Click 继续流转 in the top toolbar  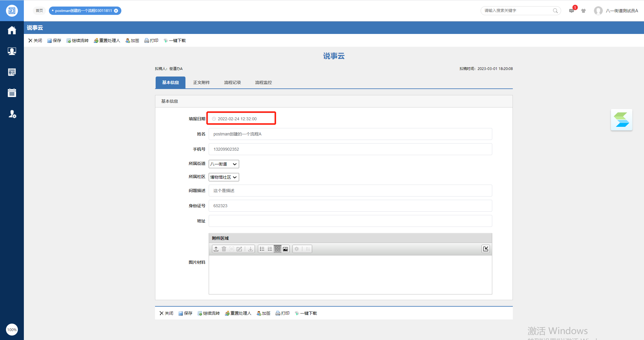tap(78, 40)
